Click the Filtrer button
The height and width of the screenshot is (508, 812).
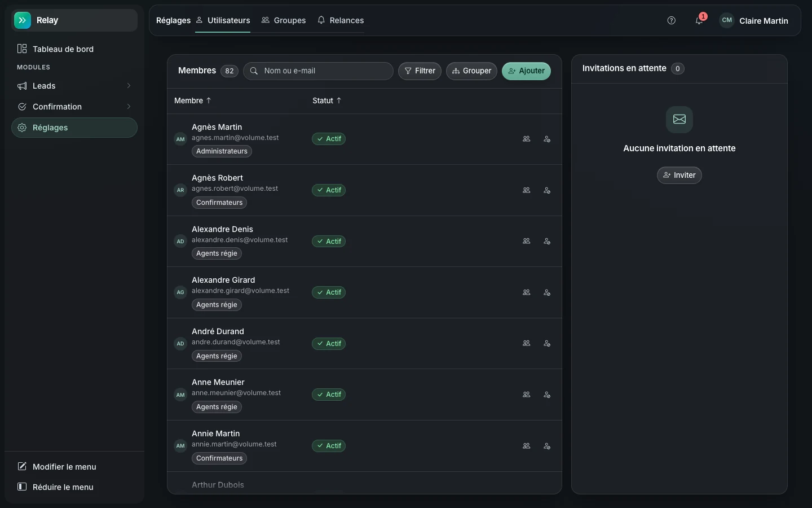click(420, 71)
